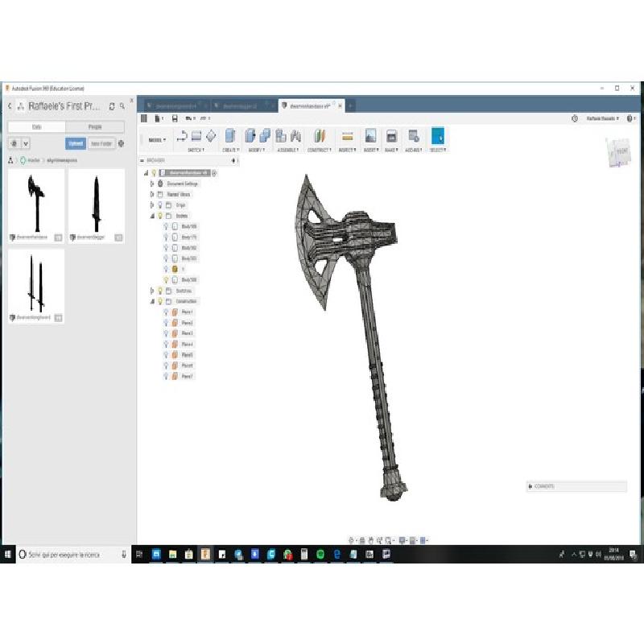This screenshot has height=644, width=644.
Task: Toggle visibility bulb of Plane1
Action: coord(167,312)
